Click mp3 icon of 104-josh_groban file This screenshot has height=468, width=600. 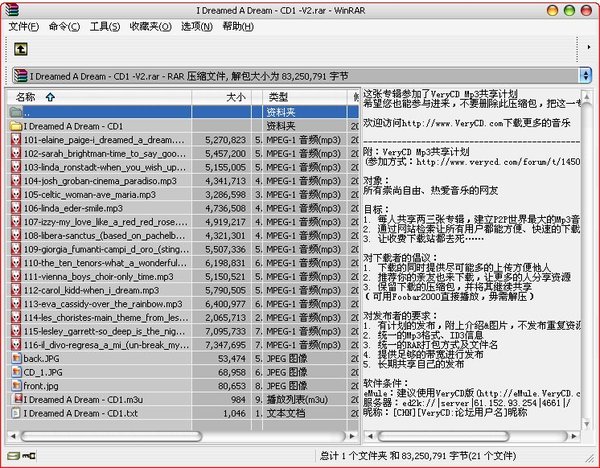(16, 181)
